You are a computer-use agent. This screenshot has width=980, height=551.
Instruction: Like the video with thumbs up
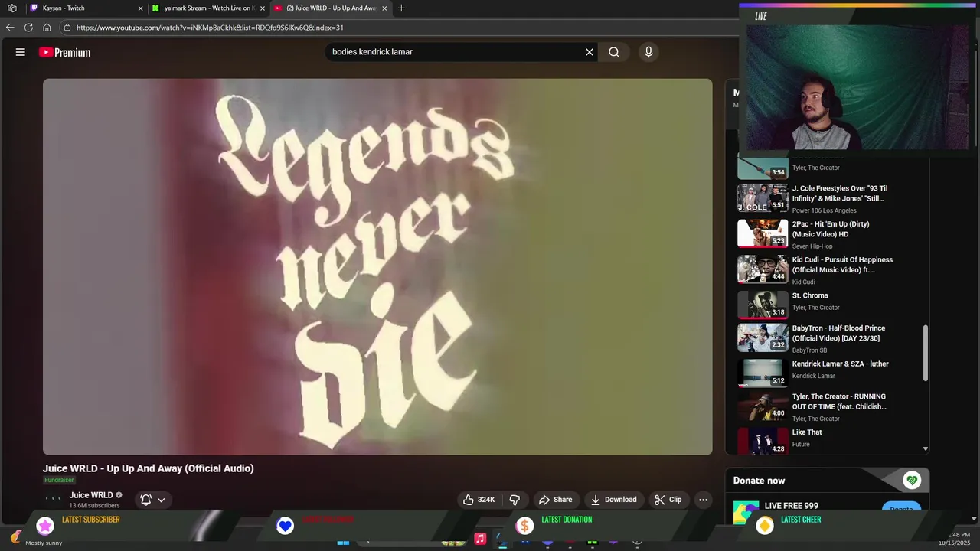click(479, 500)
